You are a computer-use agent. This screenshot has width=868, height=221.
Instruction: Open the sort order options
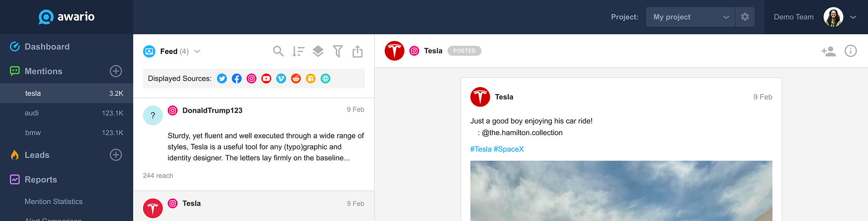[298, 51]
